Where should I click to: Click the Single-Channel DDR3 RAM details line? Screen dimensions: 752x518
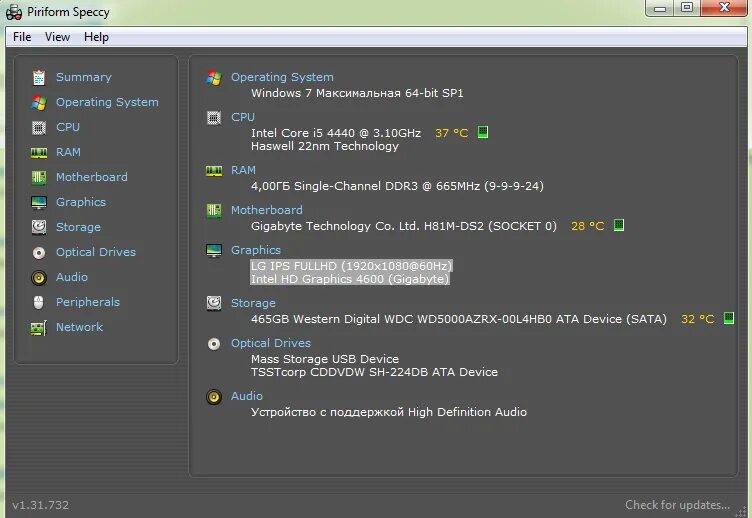point(398,186)
